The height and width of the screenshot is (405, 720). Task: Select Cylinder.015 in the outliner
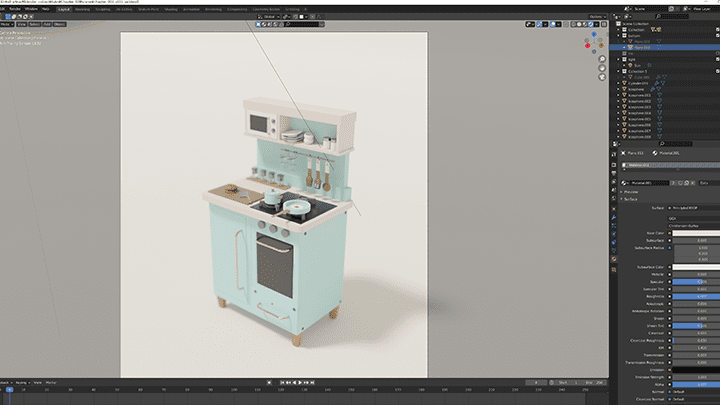pos(638,83)
